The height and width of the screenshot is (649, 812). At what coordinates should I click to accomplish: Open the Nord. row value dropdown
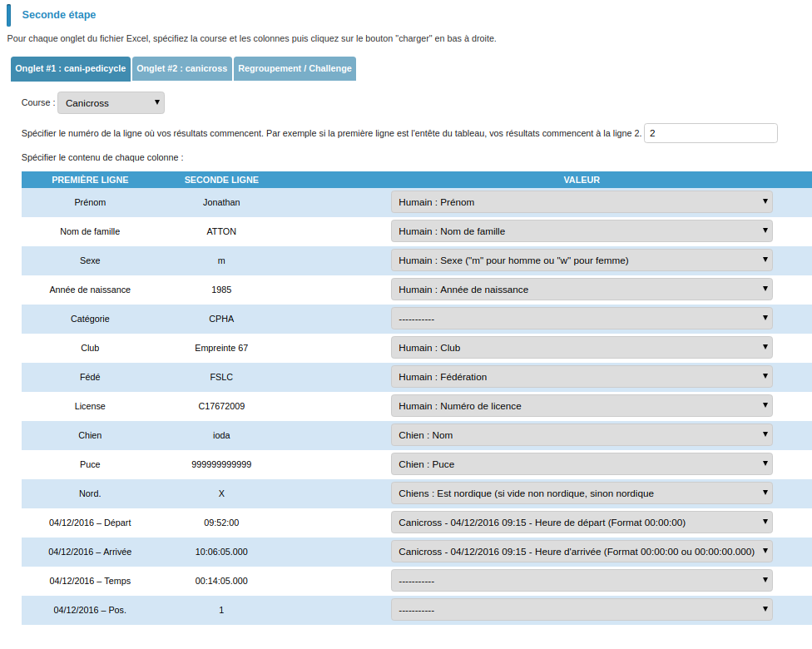pos(582,493)
